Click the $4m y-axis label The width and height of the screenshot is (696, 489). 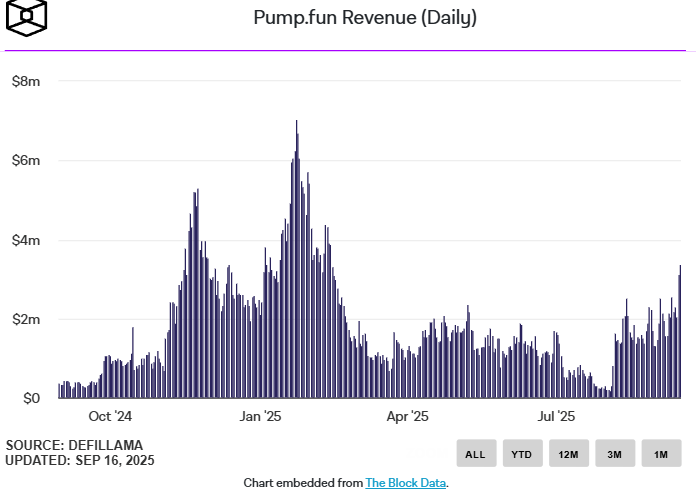(26, 240)
